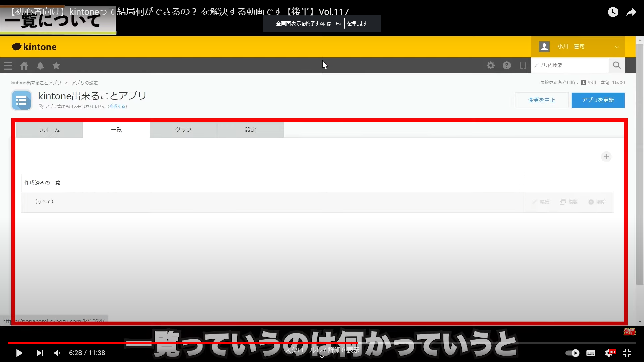Open the notifications bell icon

[40, 66]
